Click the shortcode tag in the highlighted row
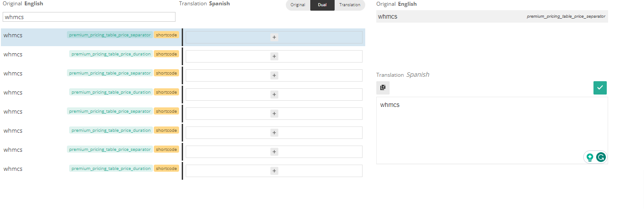The image size is (644, 217). [167, 35]
